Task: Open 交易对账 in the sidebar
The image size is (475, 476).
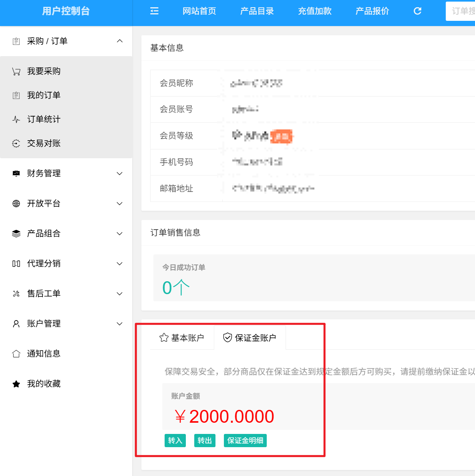Action: [x=44, y=143]
